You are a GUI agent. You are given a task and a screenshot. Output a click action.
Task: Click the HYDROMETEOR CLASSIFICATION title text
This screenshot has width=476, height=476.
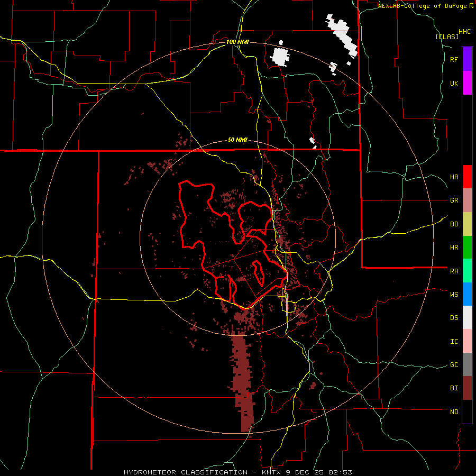[186, 472]
